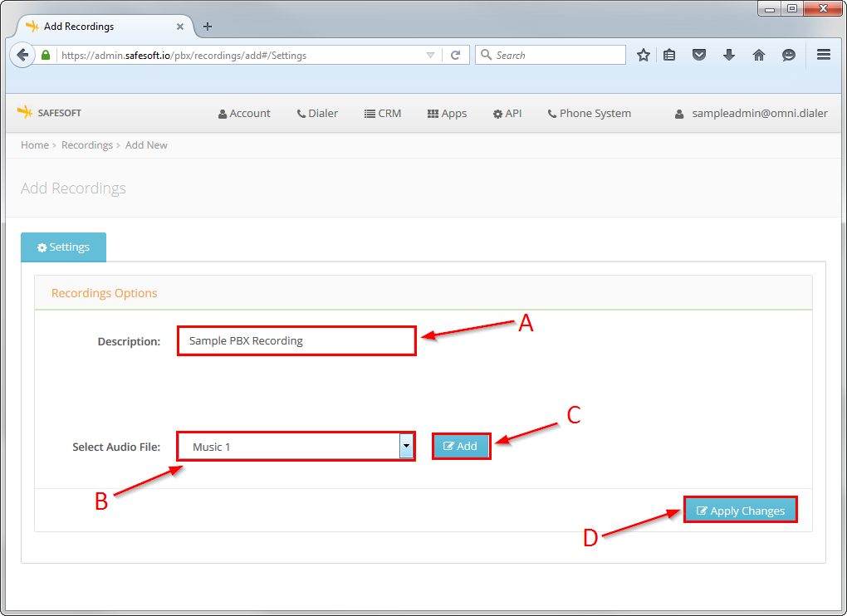Image resolution: width=847 pixels, height=616 pixels.
Task: Click the address bar URL
Action: [x=184, y=55]
